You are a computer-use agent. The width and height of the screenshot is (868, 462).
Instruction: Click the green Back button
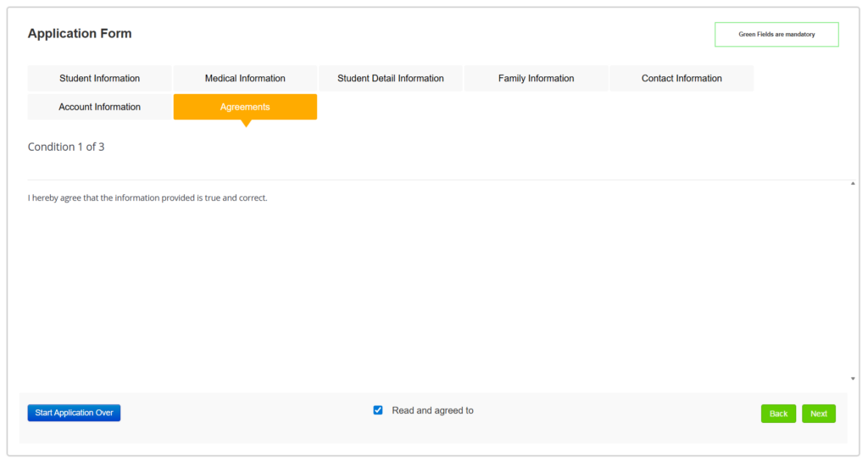pos(778,414)
